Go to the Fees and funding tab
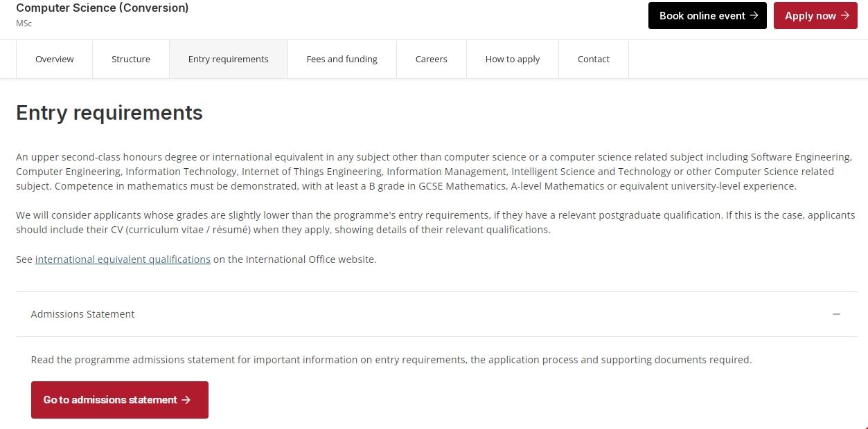868x429 pixels. tap(342, 60)
